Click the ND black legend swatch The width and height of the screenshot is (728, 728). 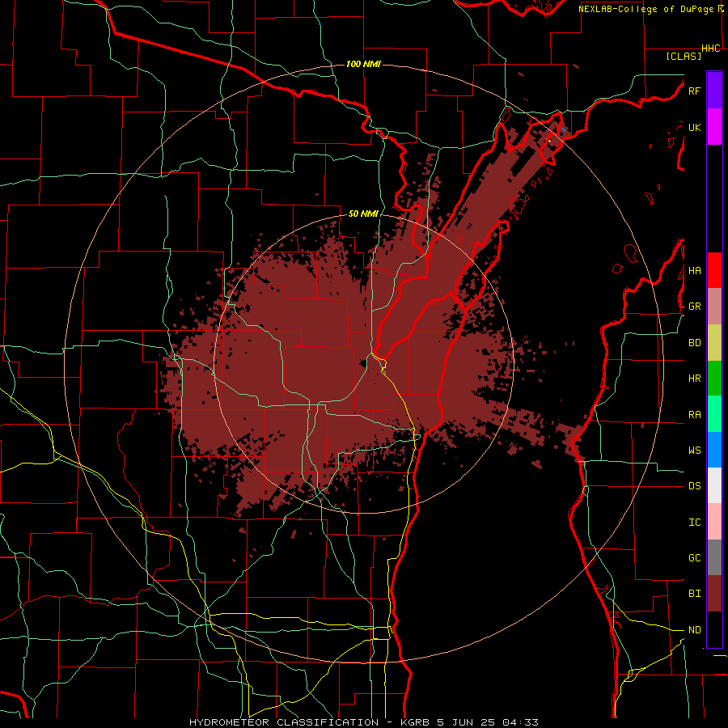(x=714, y=629)
